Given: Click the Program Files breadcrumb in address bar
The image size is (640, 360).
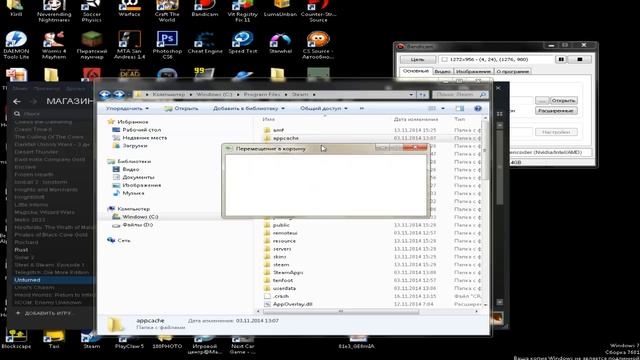Looking at the screenshot, I should (x=262, y=95).
